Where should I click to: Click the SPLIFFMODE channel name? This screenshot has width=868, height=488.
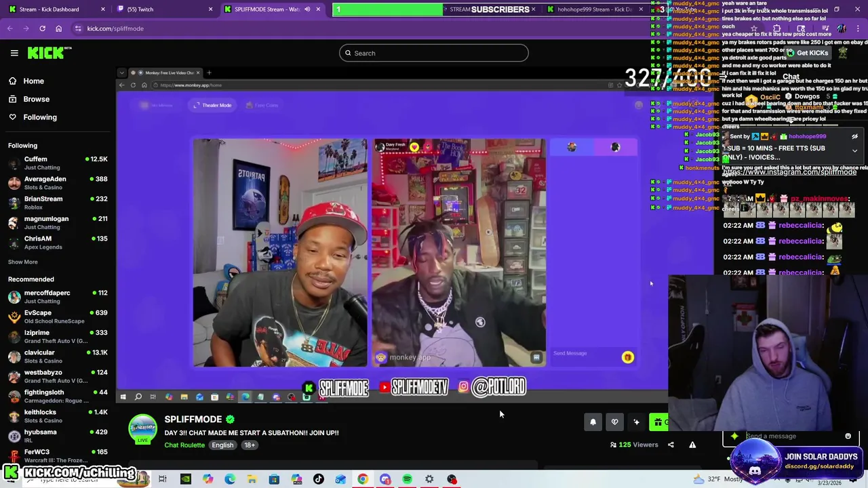coord(193,420)
